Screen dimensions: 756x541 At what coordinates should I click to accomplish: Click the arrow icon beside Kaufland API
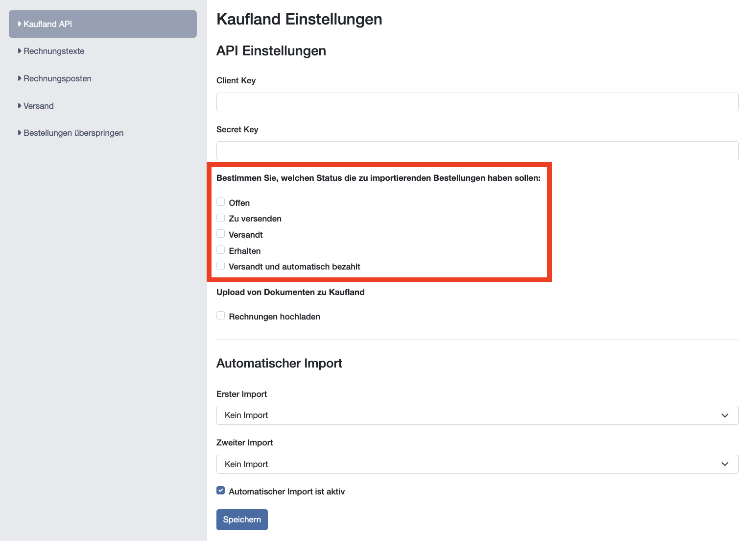click(x=20, y=24)
